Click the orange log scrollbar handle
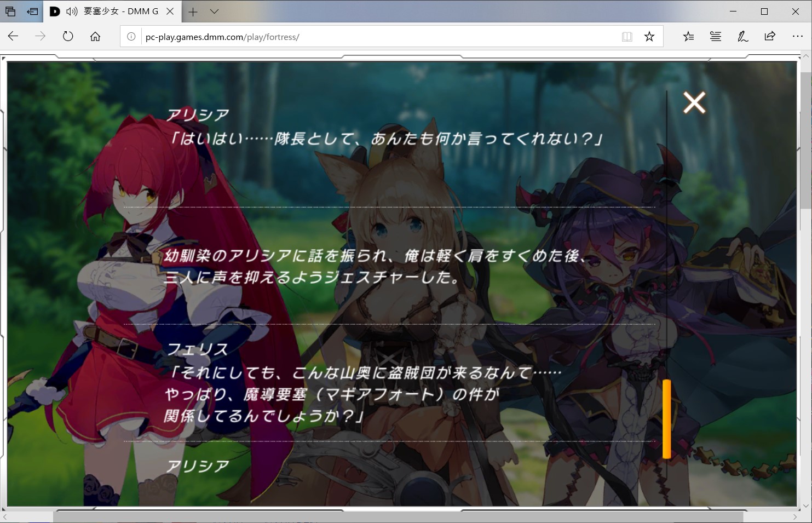Viewport: 812px width, 523px height. point(666,419)
